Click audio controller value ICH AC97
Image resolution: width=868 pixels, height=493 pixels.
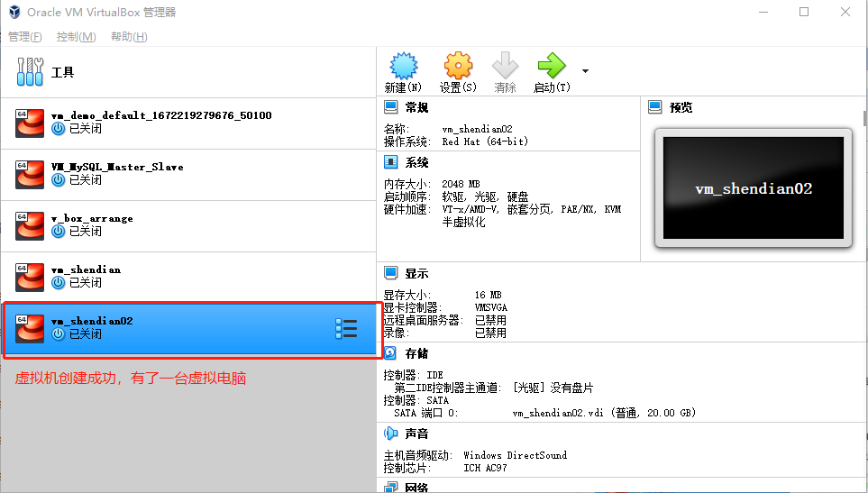485,468
